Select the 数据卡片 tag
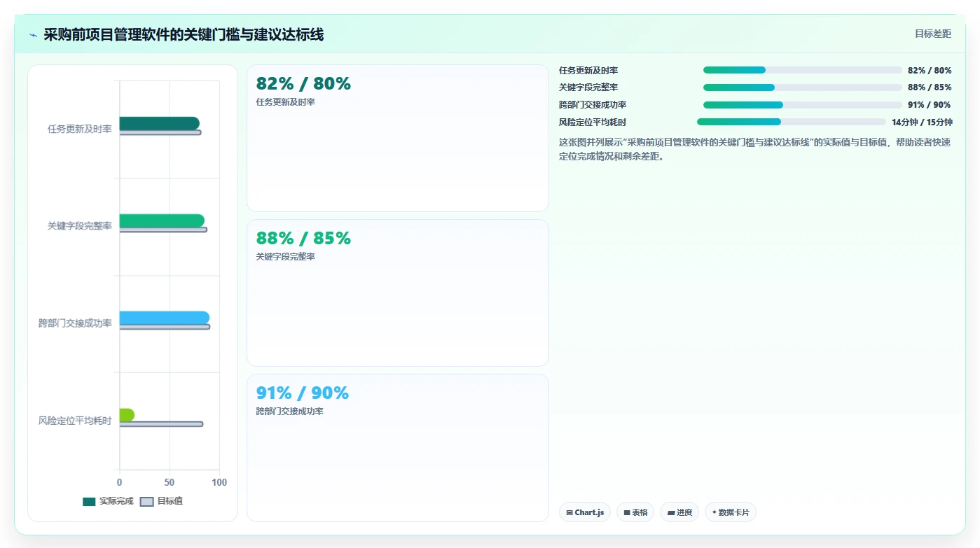The image size is (980, 548). [x=731, y=512]
